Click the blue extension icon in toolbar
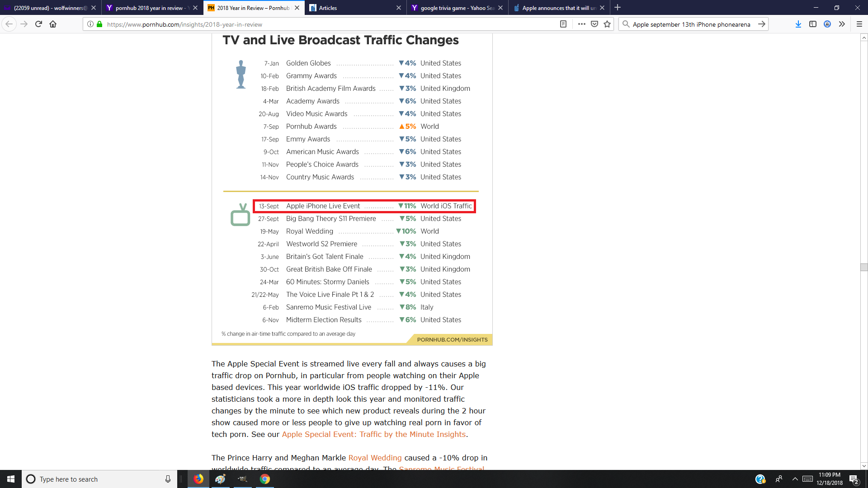 point(827,24)
